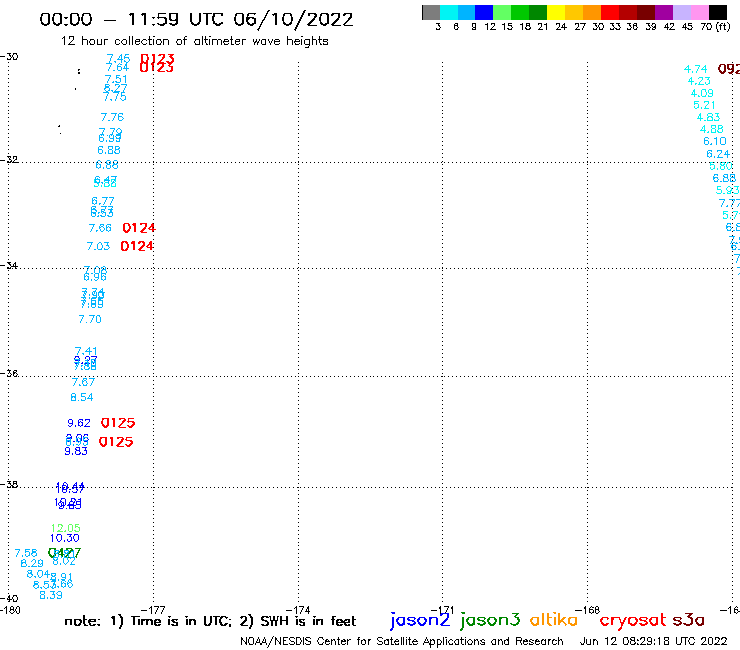This screenshot has width=740, height=650.
Task: Click the wave height value 4.23
Action: pyautogui.click(x=699, y=81)
